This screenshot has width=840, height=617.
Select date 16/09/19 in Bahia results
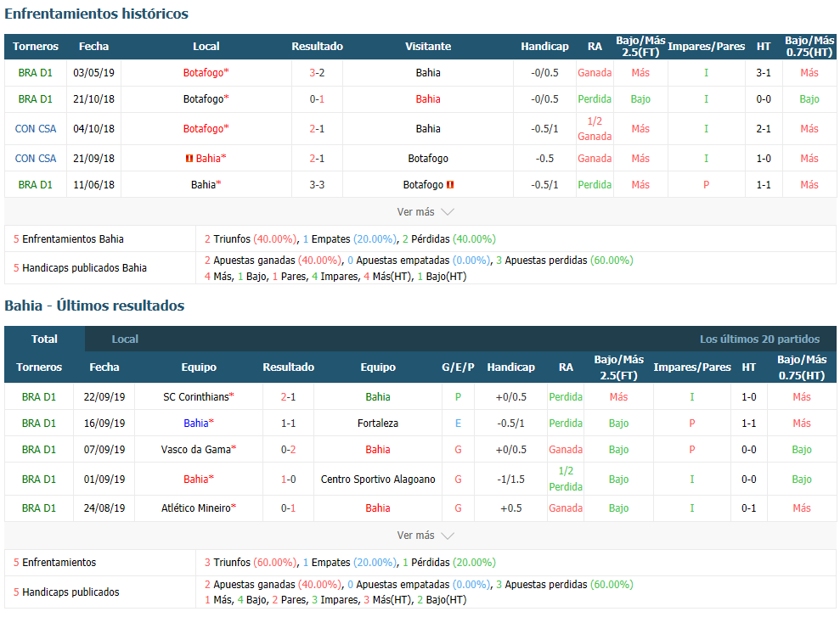(x=104, y=423)
